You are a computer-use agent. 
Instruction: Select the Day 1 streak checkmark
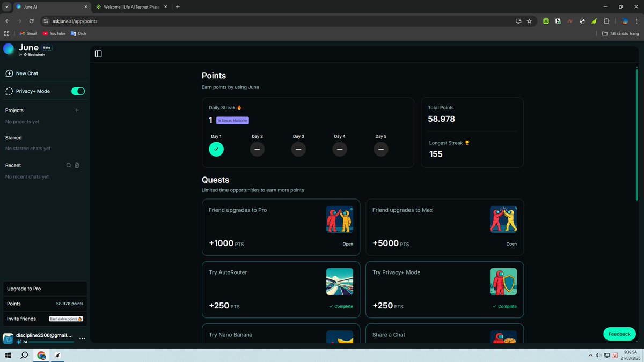point(216,149)
